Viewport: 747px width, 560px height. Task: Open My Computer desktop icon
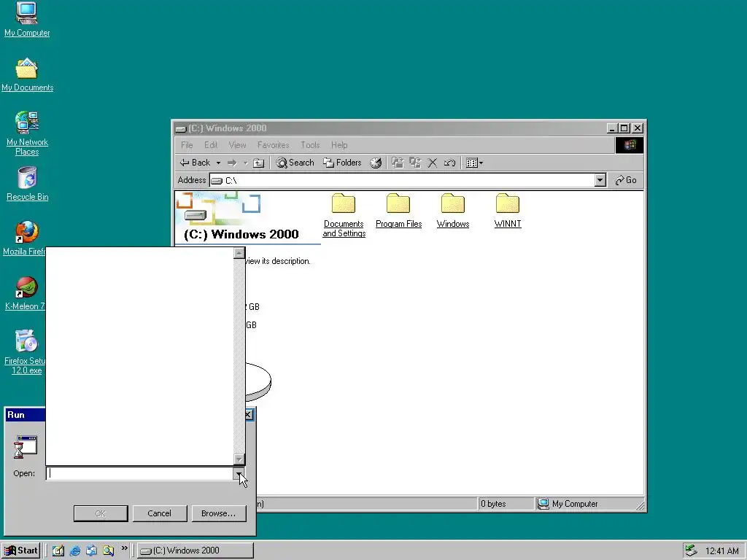[x=27, y=19]
